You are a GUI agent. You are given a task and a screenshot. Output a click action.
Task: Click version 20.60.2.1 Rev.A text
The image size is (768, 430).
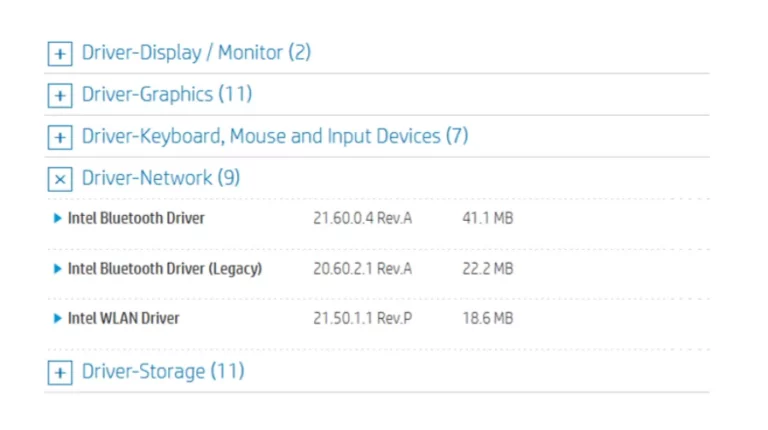coord(362,268)
